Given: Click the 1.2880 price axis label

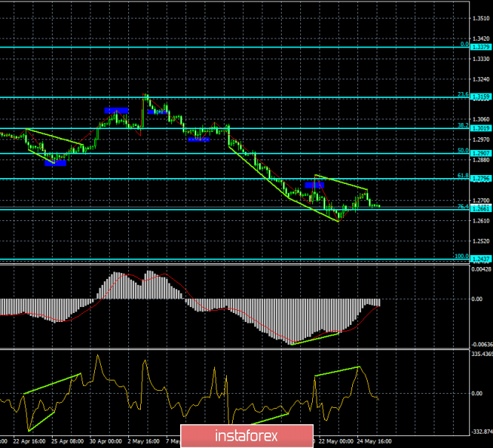Looking at the screenshot, I should coord(481,159).
